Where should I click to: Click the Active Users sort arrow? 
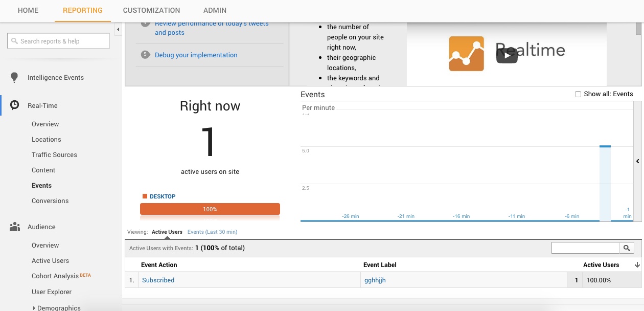coord(637,265)
